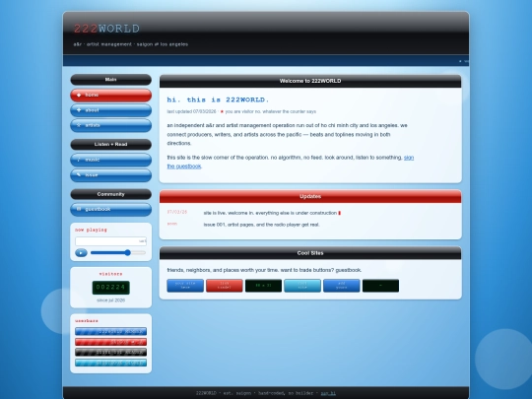Click the black '88 x 31' button
The width and height of the screenshot is (532, 399).
[x=263, y=286]
